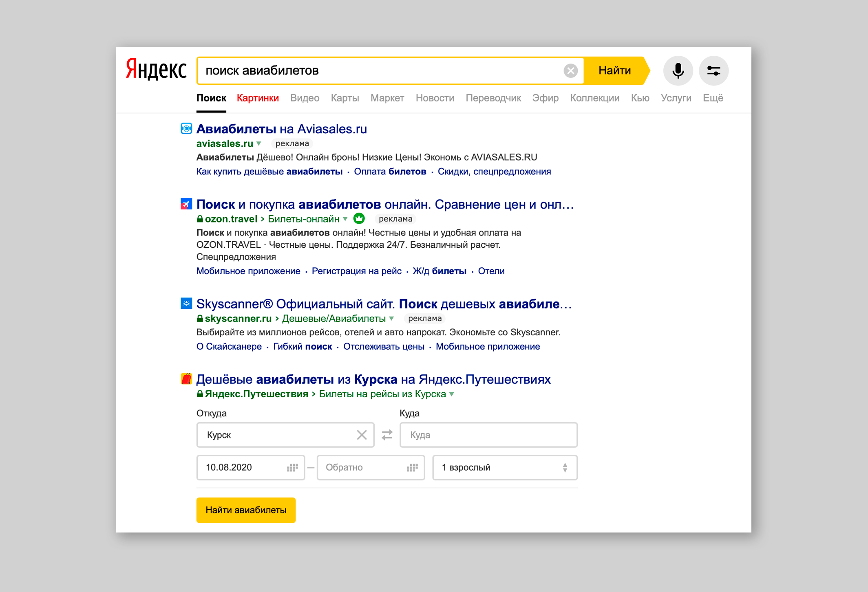Switch to the Картинки tab
The height and width of the screenshot is (592, 868).
[x=258, y=98]
